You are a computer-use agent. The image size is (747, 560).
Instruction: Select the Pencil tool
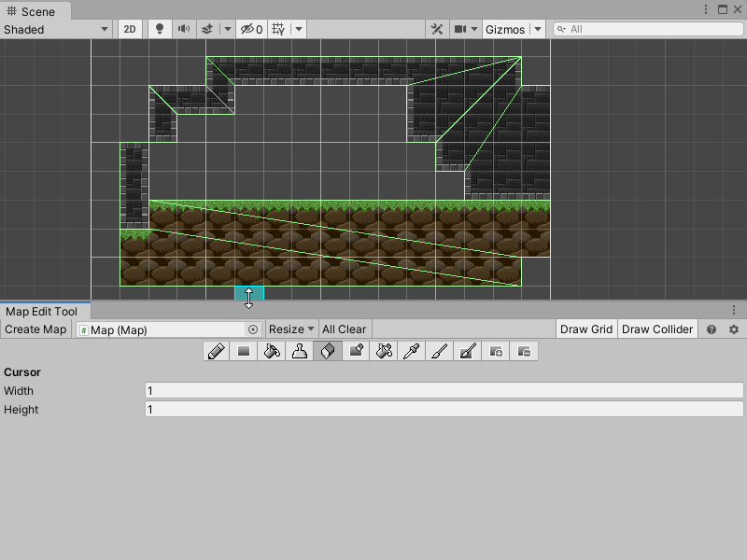pyautogui.click(x=215, y=351)
